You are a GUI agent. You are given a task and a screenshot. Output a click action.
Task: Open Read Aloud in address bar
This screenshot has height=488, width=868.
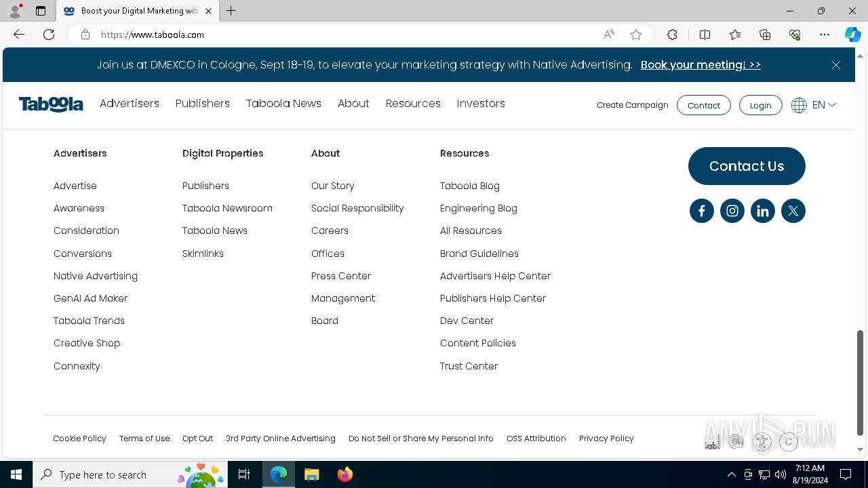click(x=609, y=35)
